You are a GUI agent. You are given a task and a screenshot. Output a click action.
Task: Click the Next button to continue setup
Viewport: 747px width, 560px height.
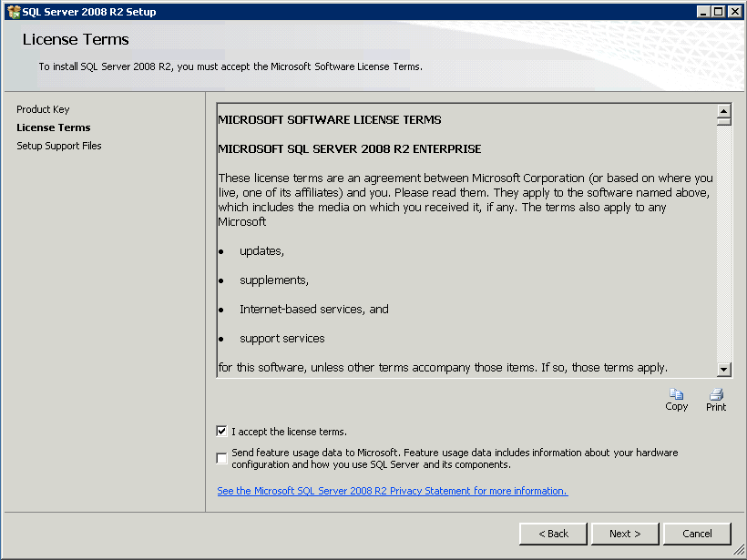pos(625,534)
